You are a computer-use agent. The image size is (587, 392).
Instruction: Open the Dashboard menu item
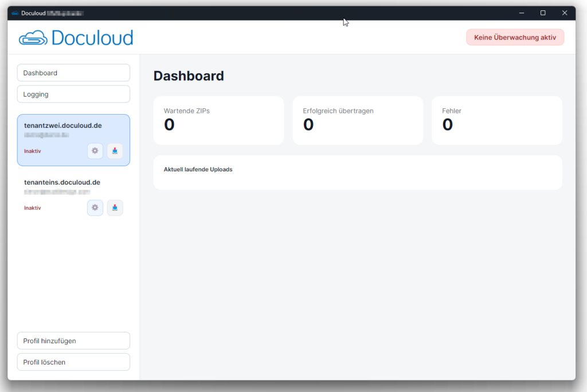[73, 73]
